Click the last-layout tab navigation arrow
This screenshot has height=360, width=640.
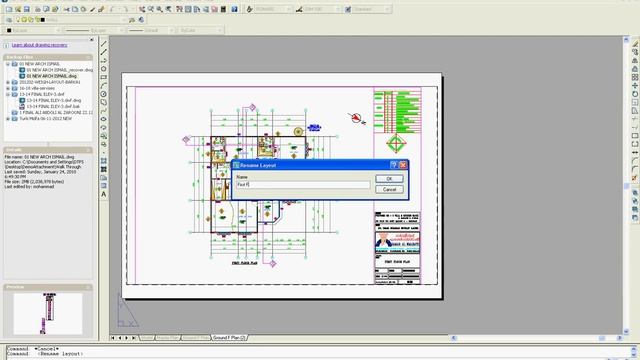pyautogui.click(x=133, y=338)
